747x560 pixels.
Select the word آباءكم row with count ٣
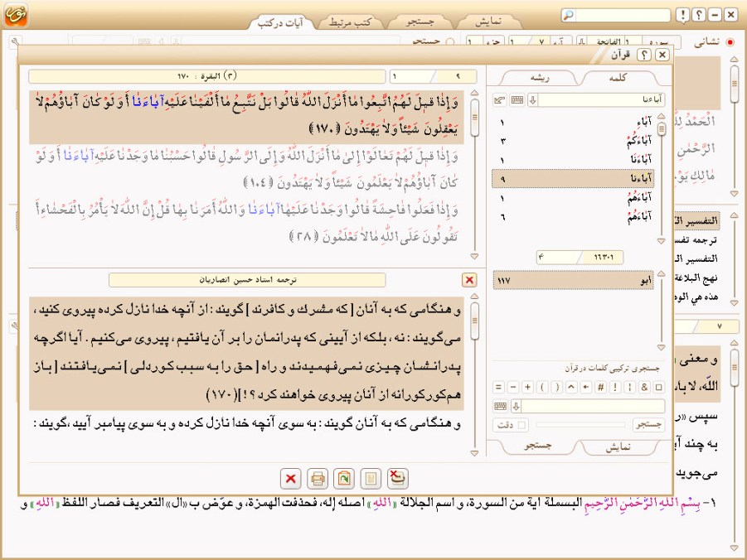coord(573,141)
